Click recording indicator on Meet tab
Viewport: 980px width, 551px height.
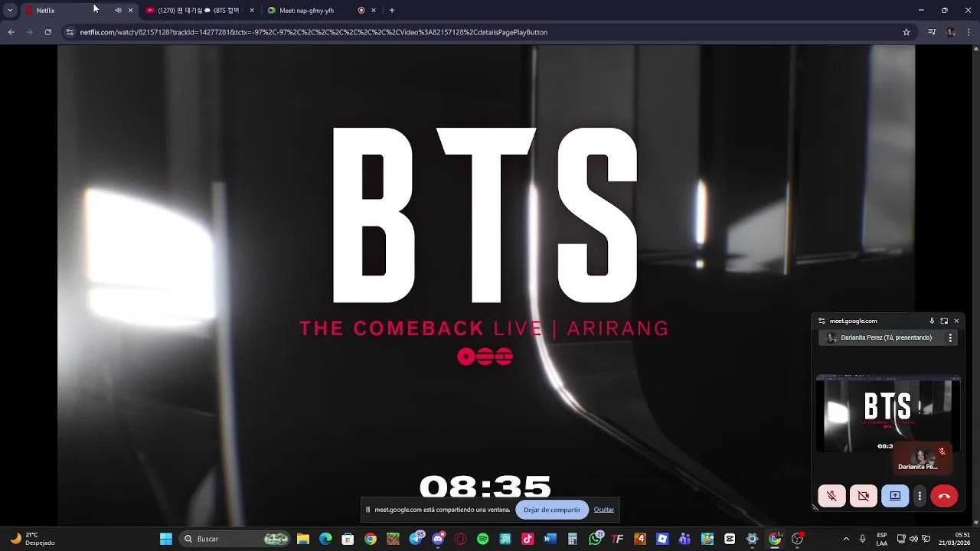click(361, 11)
